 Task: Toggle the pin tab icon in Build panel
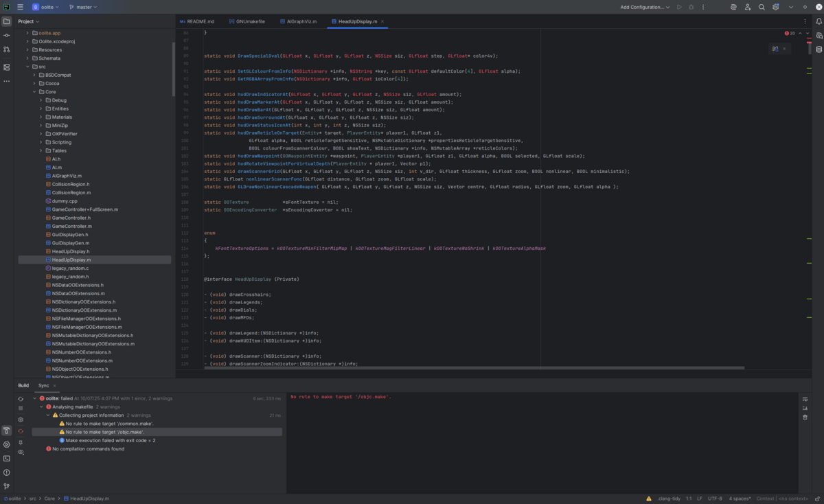(x=21, y=443)
